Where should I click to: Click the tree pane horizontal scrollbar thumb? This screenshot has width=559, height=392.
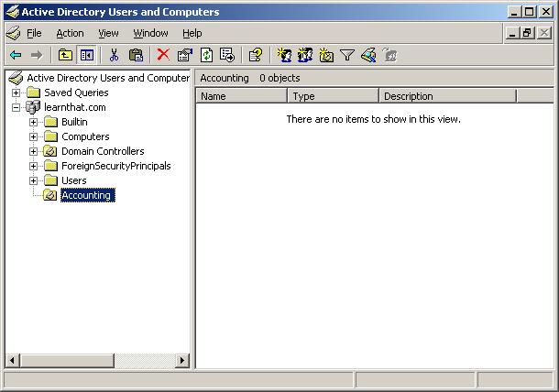tap(67, 360)
